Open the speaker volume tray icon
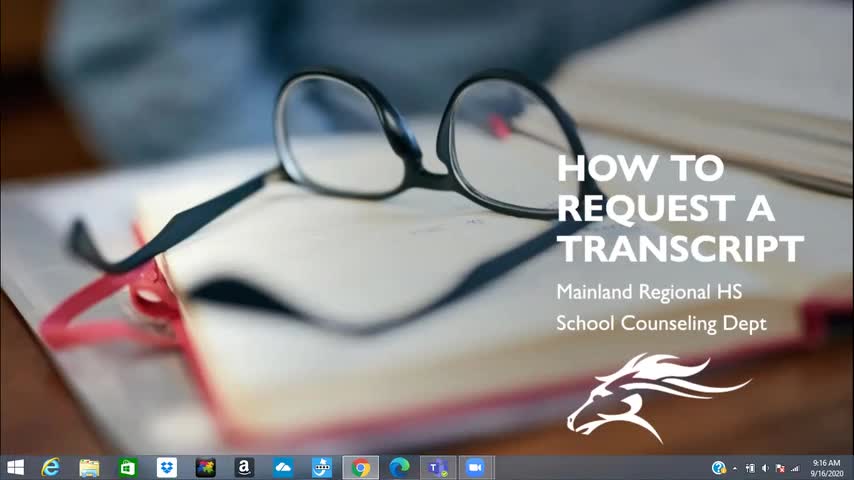Image resolution: width=854 pixels, height=480 pixels. 765,468
